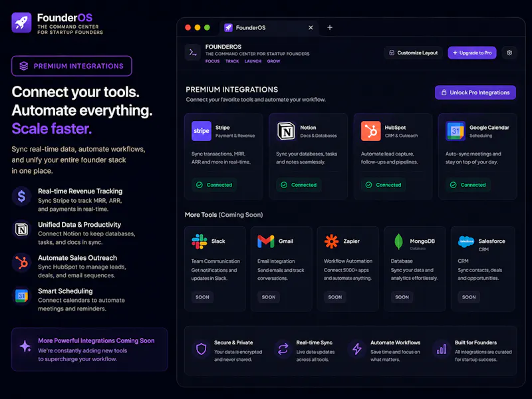532x399 pixels.
Task: Click Unlock Pro Integrations button
Action: 475,92
